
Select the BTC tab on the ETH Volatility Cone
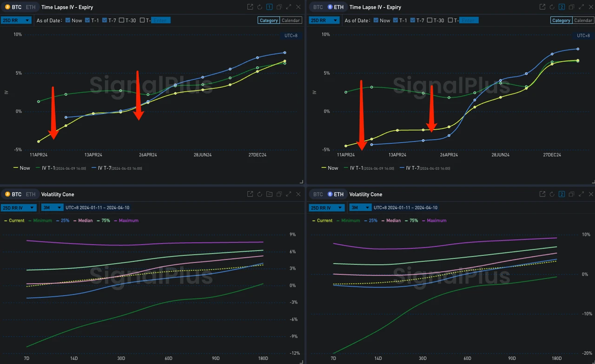[x=317, y=194]
